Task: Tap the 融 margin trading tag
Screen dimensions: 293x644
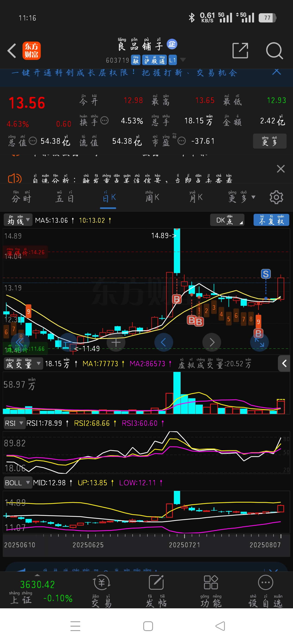Action: pyautogui.click(x=136, y=60)
